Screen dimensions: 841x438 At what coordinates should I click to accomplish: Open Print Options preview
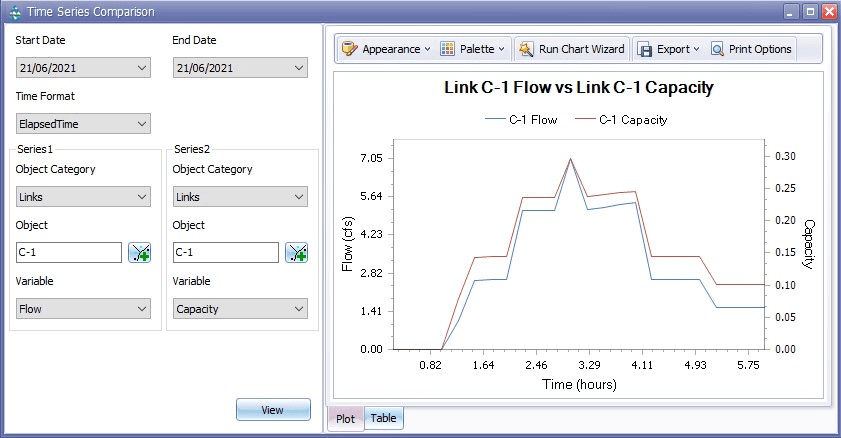pos(751,49)
